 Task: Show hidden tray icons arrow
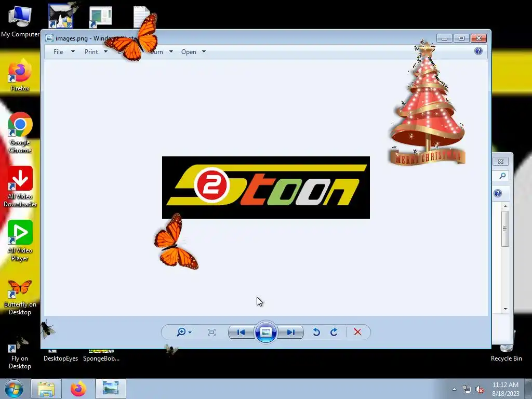point(454,389)
